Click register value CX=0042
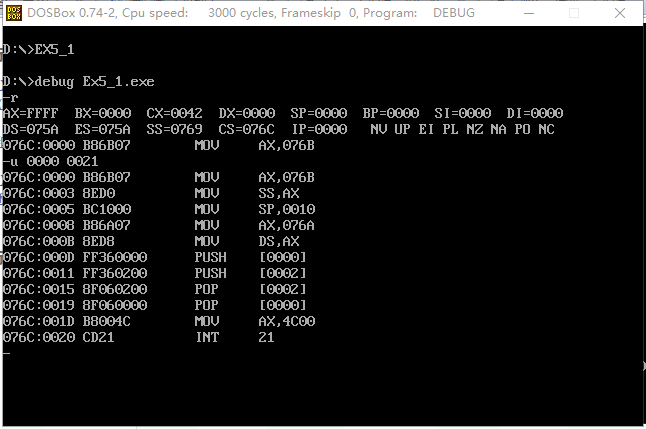646x429 pixels. (x=175, y=113)
